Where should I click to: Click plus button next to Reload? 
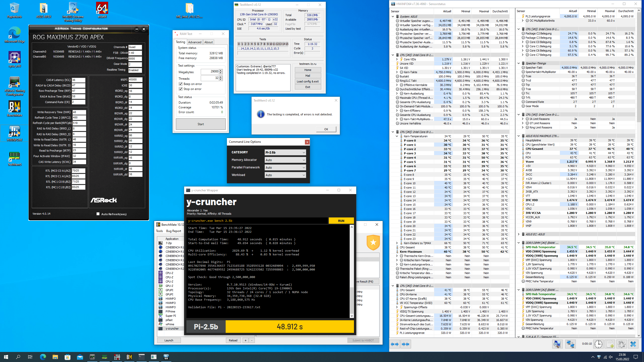tap(246, 340)
